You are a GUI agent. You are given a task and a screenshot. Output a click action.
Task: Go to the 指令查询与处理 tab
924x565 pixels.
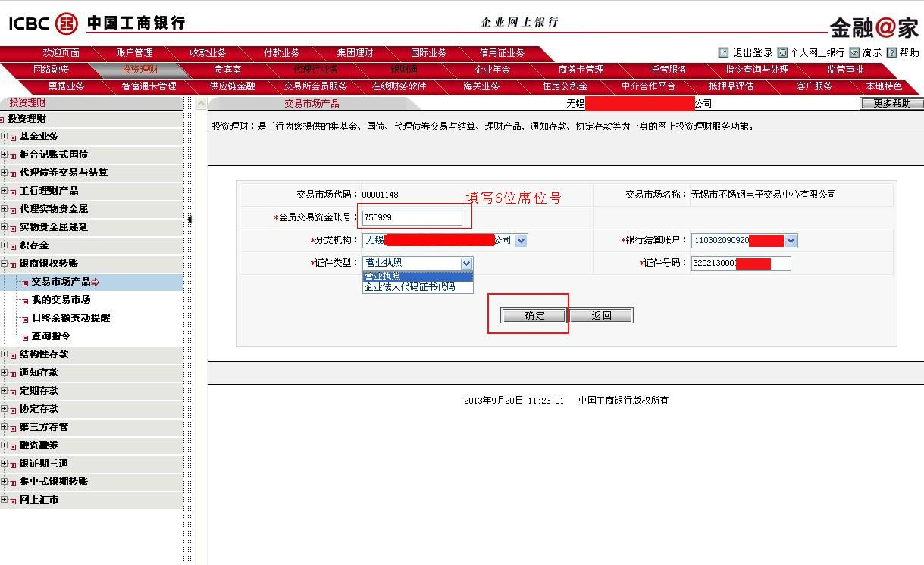point(757,70)
